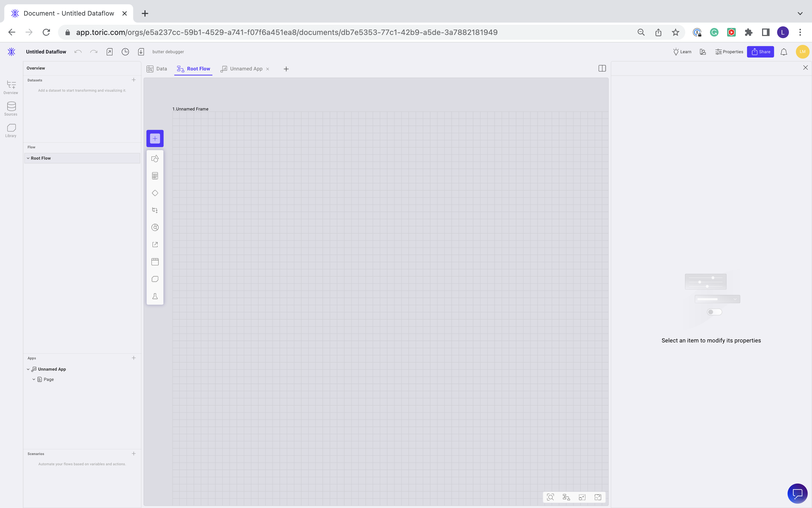Add a new tab with plus
Image resolution: width=812 pixels, height=508 pixels.
286,69
